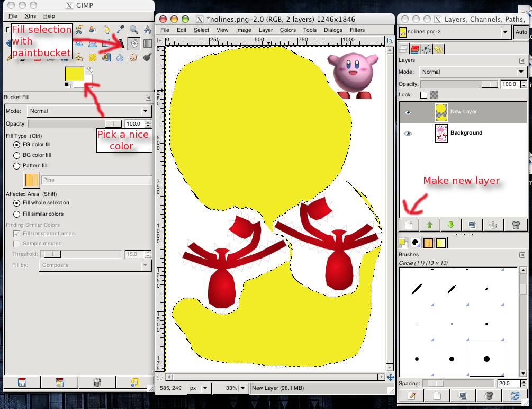
Task: Click the Bucket Fill opacity value field
Action: tap(135, 124)
